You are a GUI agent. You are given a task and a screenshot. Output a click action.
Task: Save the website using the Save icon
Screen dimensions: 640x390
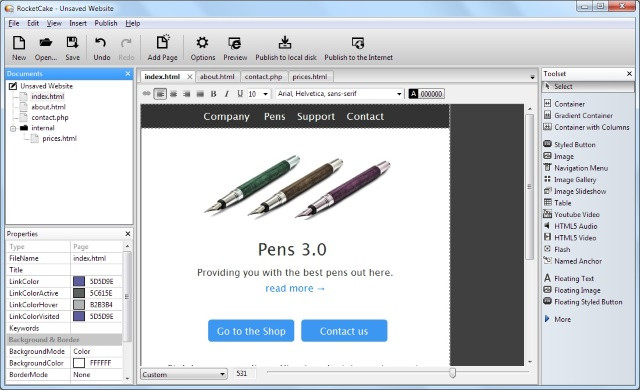72,48
